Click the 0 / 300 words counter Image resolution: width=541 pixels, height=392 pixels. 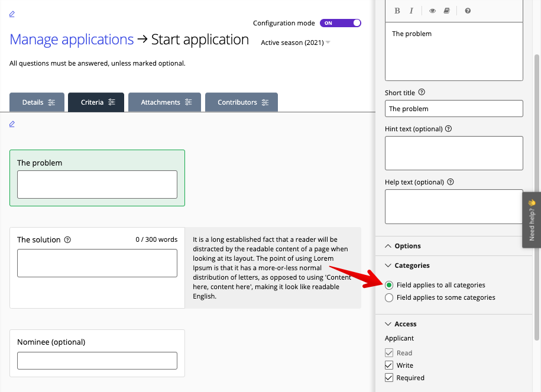click(x=156, y=239)
